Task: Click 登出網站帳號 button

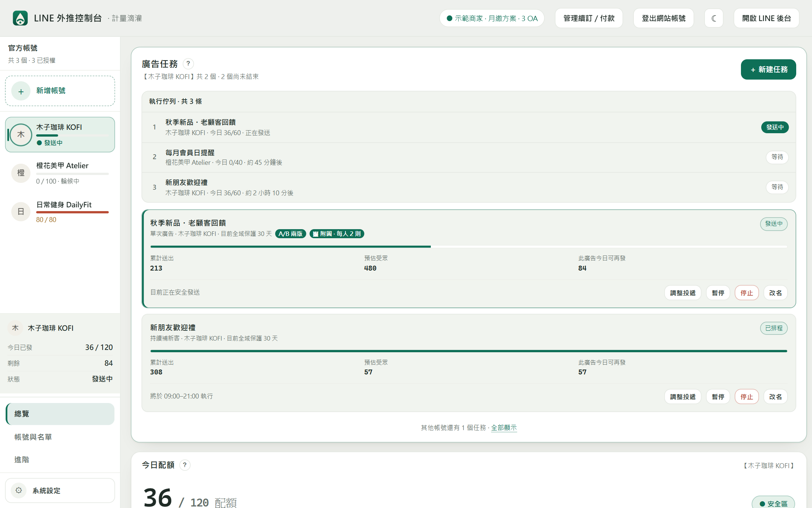Action: (x=664, y=18)
